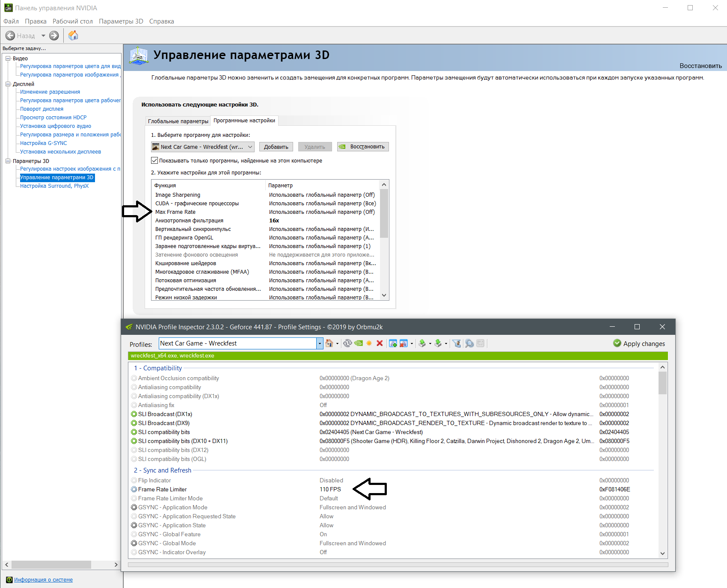Click the home profile icon in Profile Inspector
The height and width of the screenshot is (588, 727).
(329, 343)
